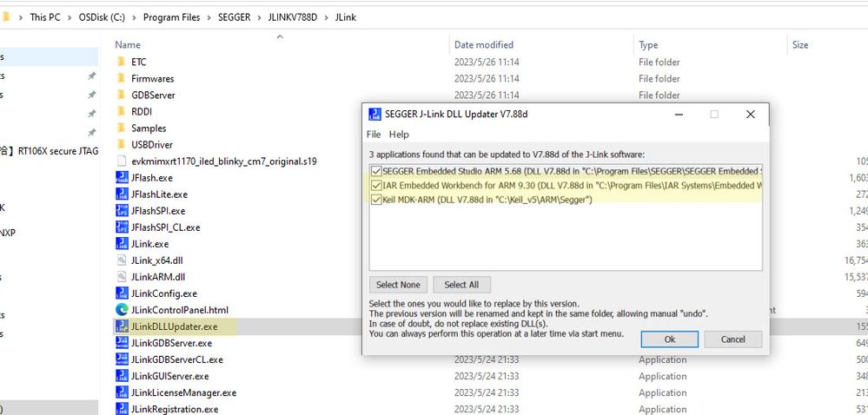Select the JFlashLite.exe icon
This screenshot has width=868, height=415.
(x=122, y=194)
